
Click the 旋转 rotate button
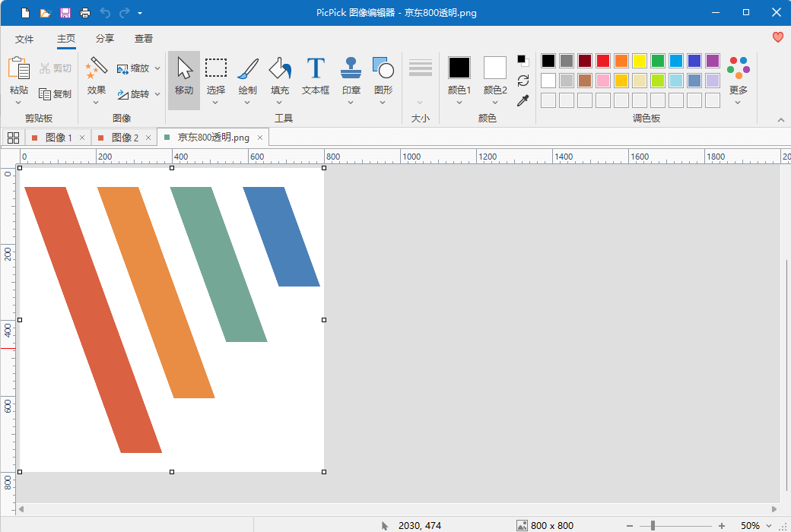point(133,93)
